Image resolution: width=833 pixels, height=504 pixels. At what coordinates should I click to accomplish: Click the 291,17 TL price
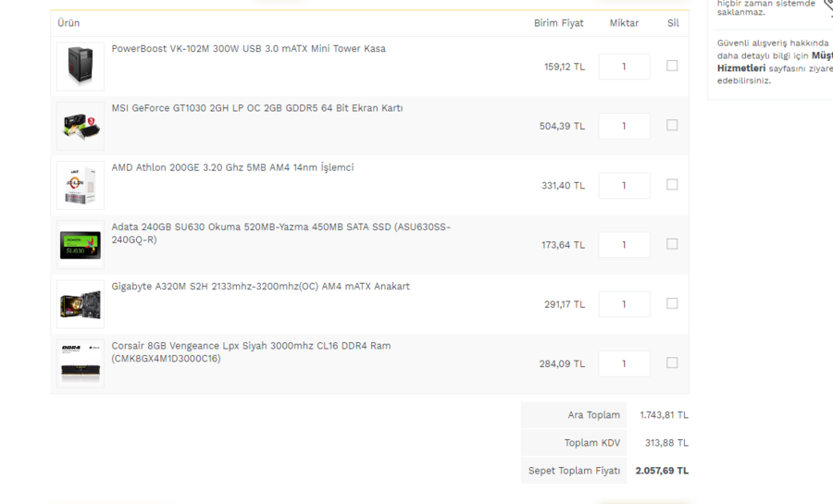coord(565,304)
